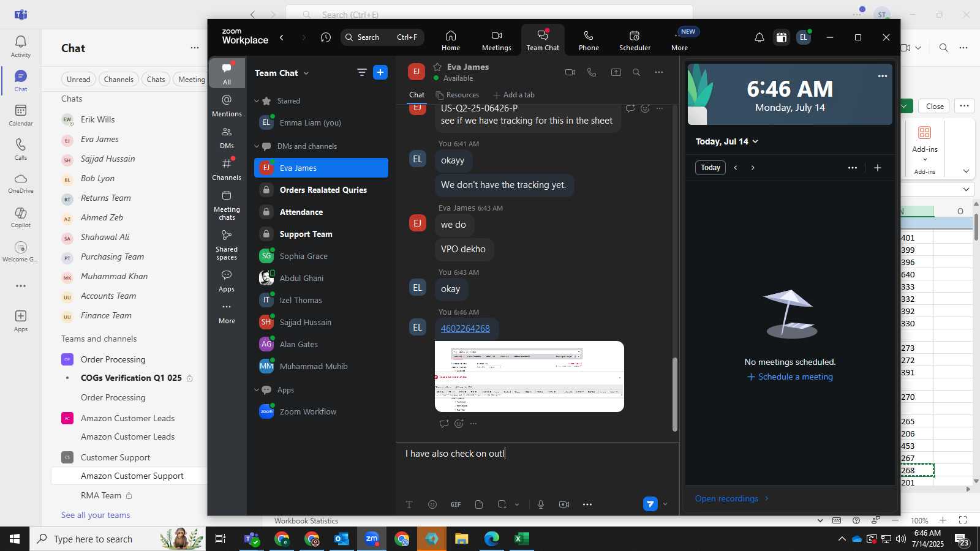Add a new calendar event with plus icon
This screenshot has width=980, height=551.
pos(878,168)
